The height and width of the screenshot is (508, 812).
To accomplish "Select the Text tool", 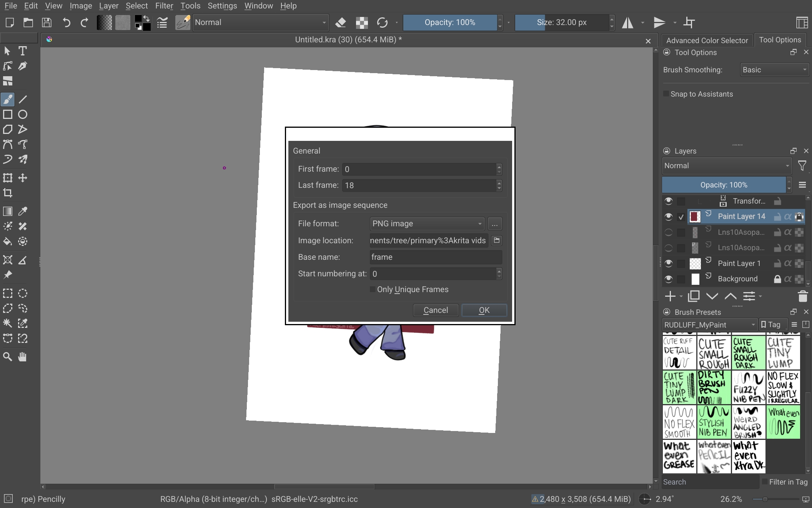I will (x=23, y=51).
